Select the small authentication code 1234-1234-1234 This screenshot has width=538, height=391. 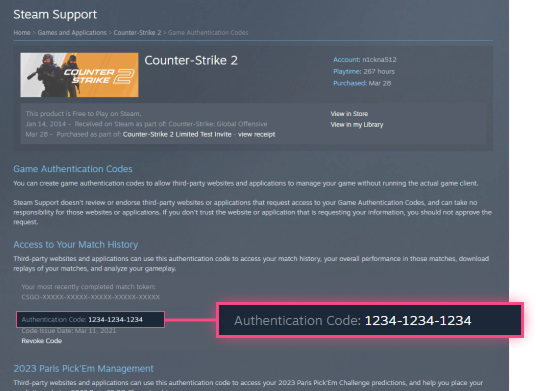click(x=115, y=320)
